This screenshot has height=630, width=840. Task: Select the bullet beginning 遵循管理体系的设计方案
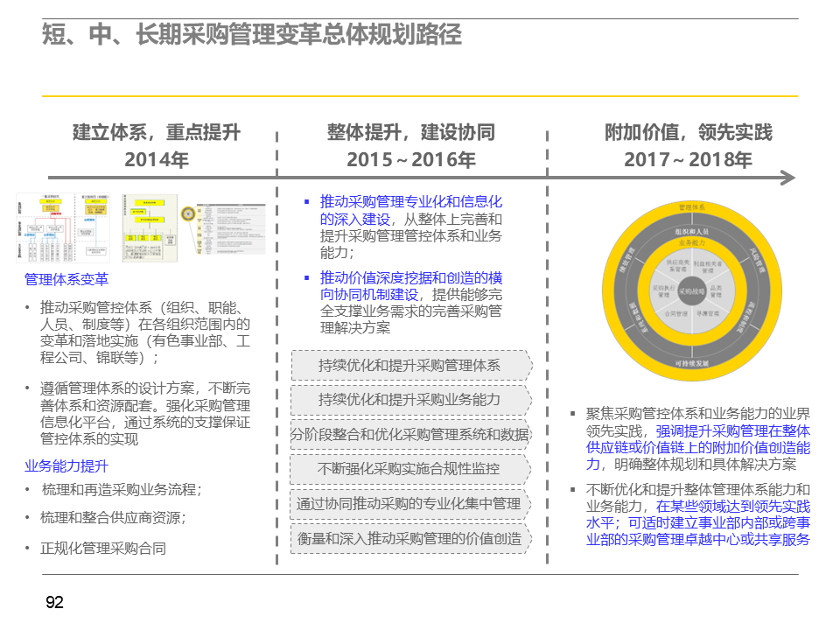pyautogui.click(x=144, y=413)
